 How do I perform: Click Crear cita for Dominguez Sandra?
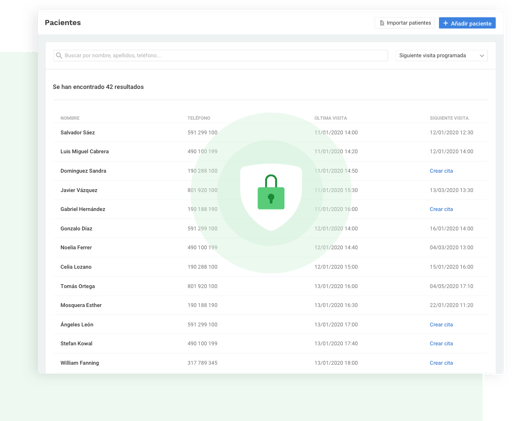(x=441, y=171)
